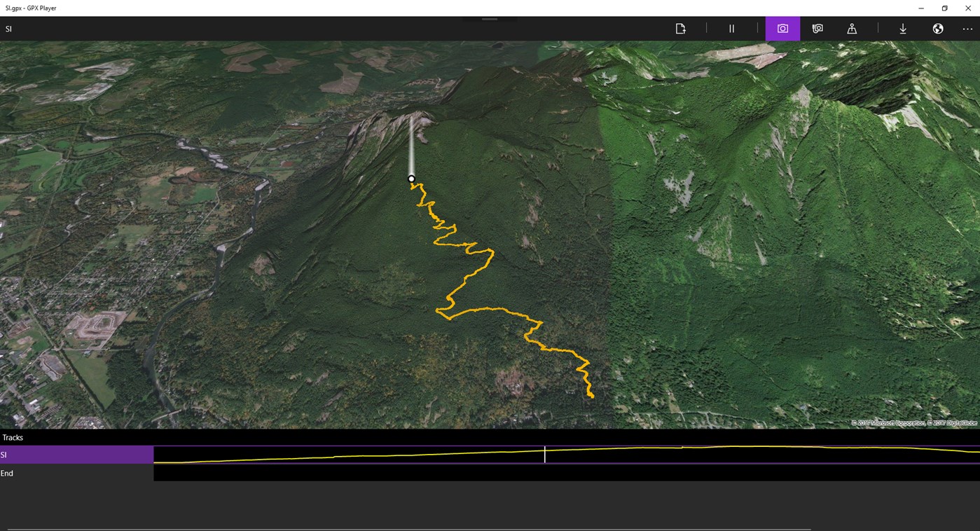Switch to the rotating camera icon
The width and height of the screenshot is (980, 531).
817,29
